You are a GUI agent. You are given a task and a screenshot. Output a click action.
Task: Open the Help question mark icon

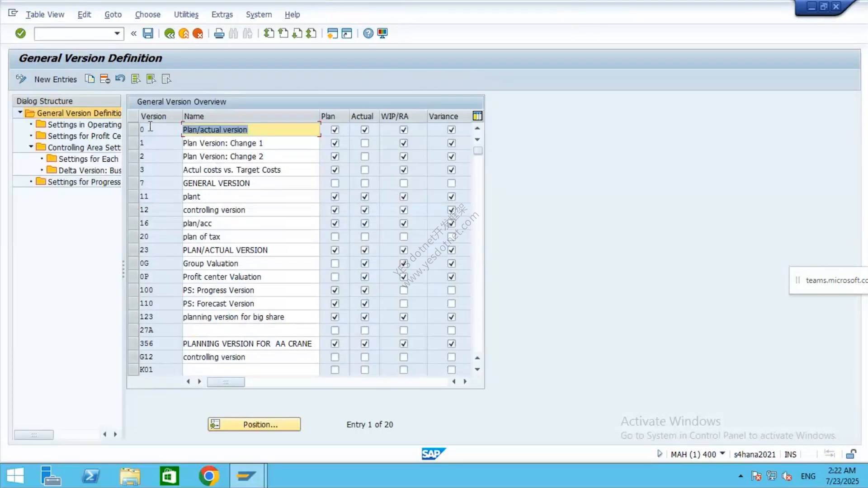(368, 33)
